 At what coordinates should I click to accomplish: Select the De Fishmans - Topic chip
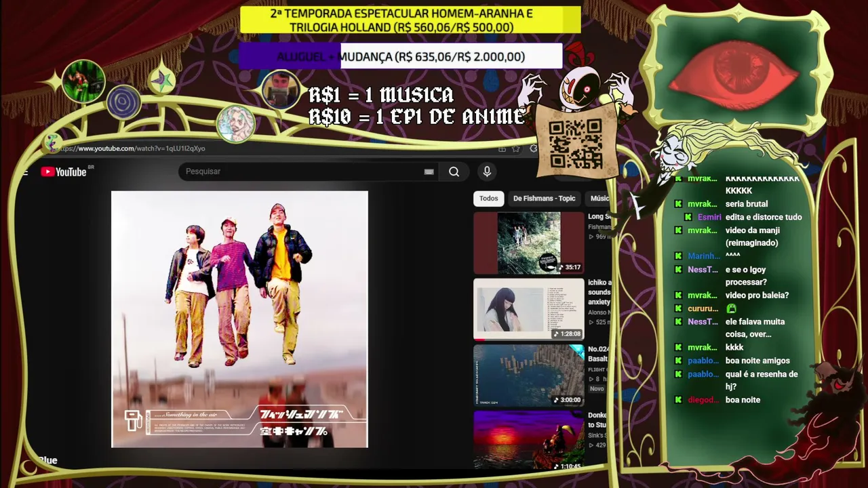tap(544, 199)
